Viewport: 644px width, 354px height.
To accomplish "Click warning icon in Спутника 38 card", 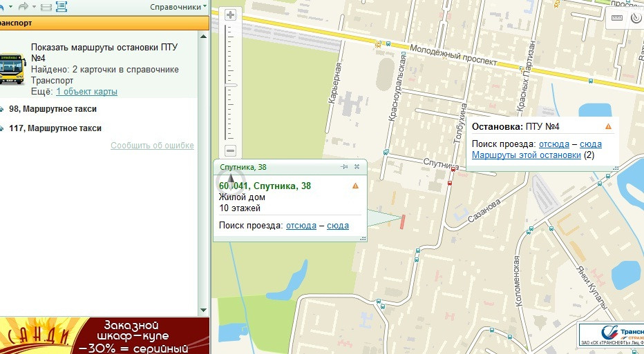I will [x=356, y=186].
